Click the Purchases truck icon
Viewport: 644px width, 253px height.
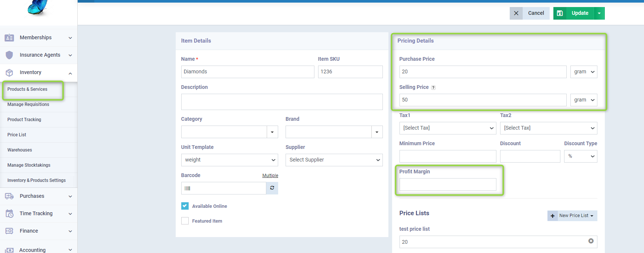pos(9,196)
